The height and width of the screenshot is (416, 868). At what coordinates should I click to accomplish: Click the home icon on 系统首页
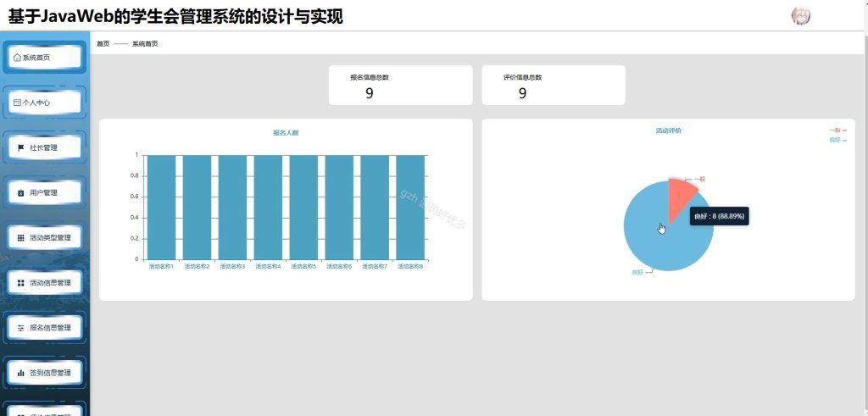(17, 58)
